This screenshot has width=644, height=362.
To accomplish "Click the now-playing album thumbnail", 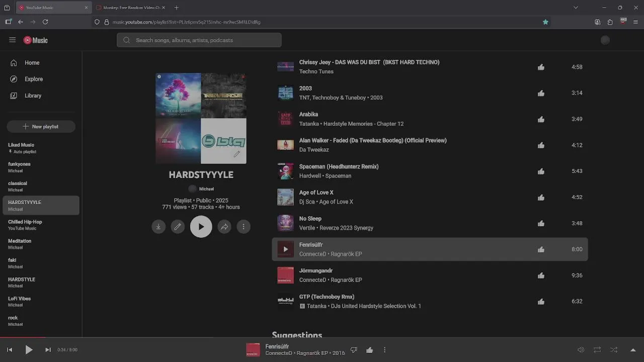I will [x=253, y=350].
